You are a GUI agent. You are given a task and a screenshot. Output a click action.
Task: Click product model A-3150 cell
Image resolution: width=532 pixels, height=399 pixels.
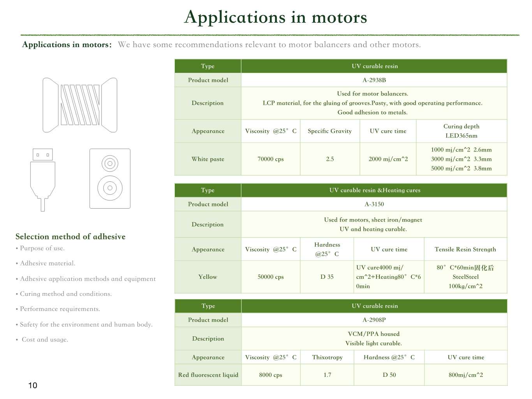tap(374, 204)
